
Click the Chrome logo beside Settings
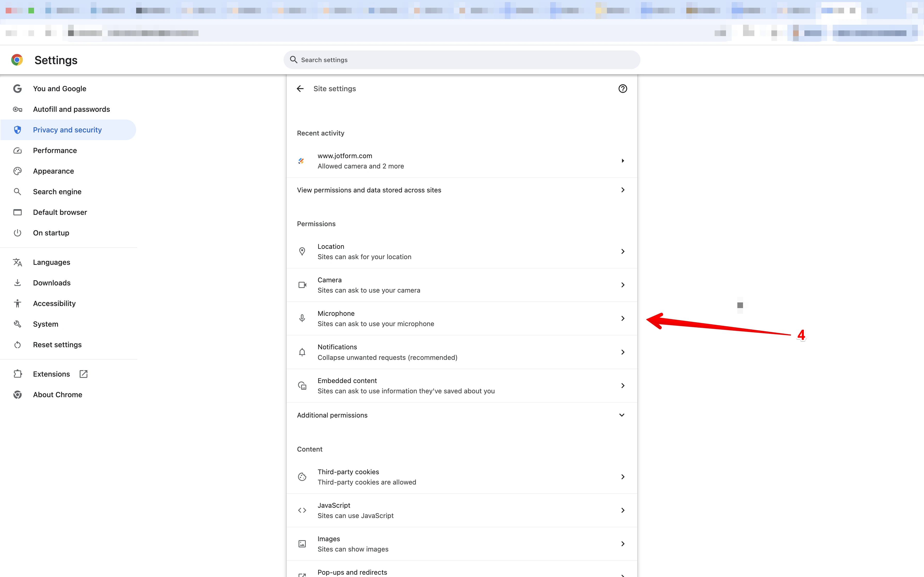pyautogui.click(x=17, y=60)
